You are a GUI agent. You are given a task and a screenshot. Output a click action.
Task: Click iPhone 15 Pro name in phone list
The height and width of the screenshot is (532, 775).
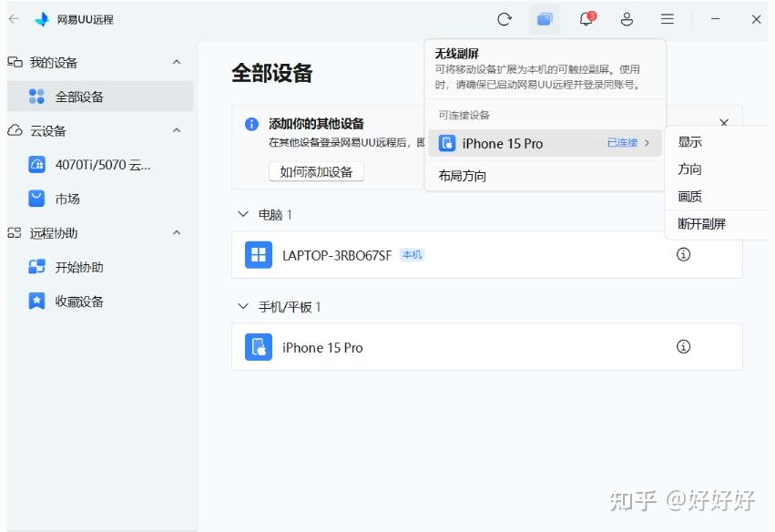(x=322, y=348)
